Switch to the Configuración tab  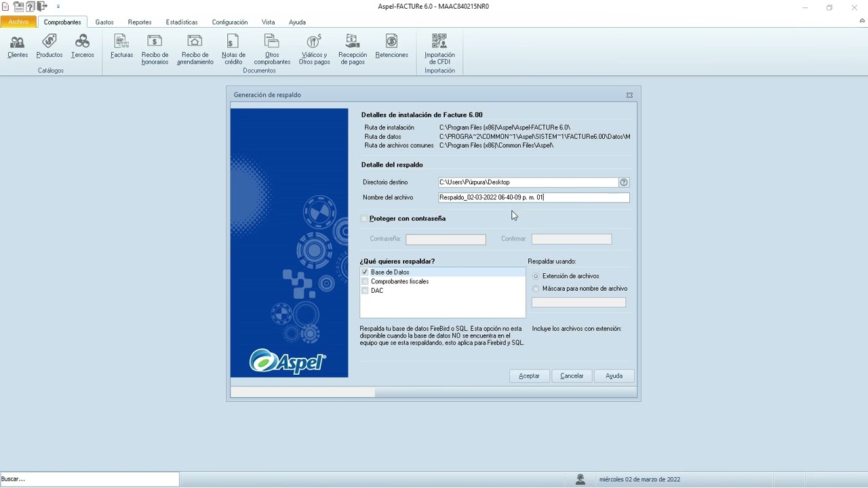point(230,22)
